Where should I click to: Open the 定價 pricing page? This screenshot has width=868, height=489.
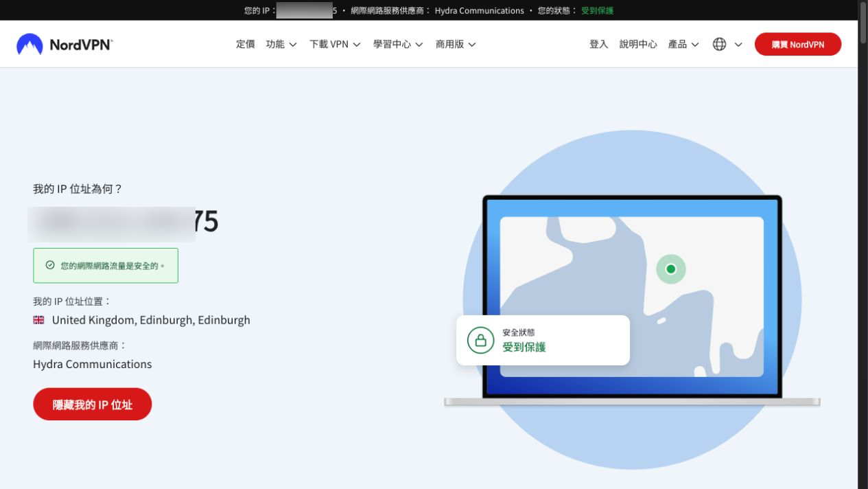tap(245, 44)
